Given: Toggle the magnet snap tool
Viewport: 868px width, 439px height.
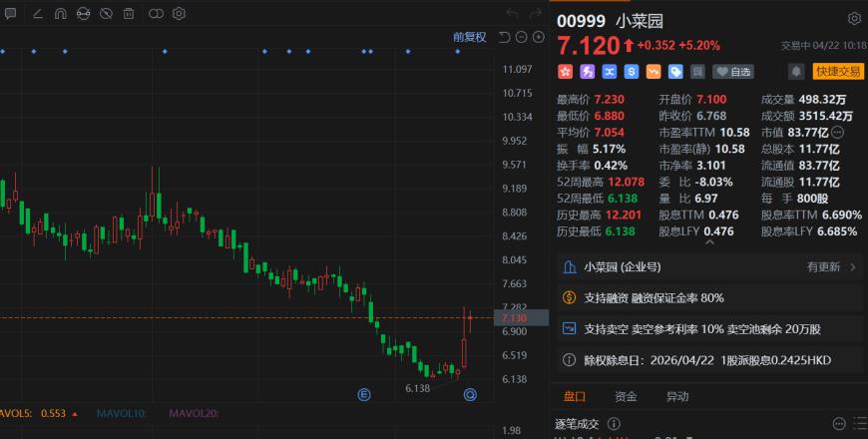Looking at the screenshot, I should [60, 14].
